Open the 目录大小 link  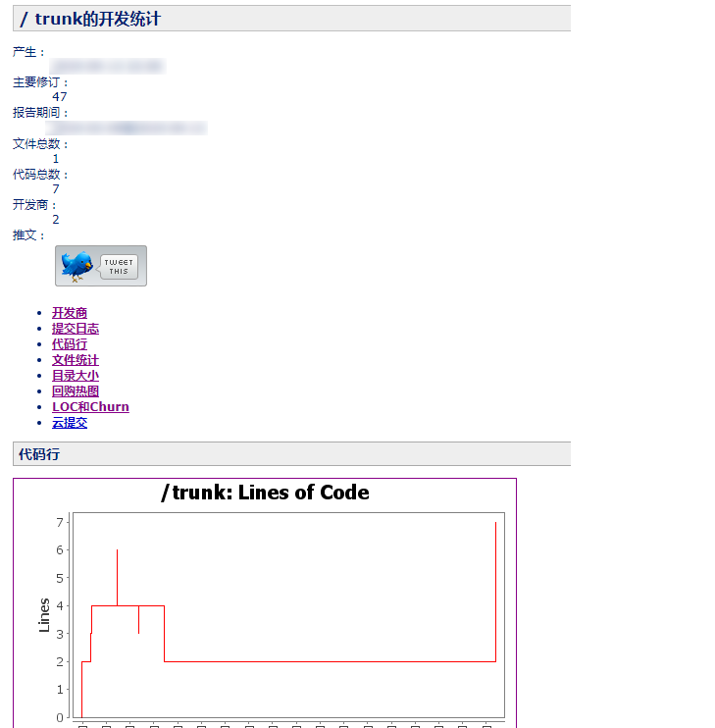click(x=76, y=376)
